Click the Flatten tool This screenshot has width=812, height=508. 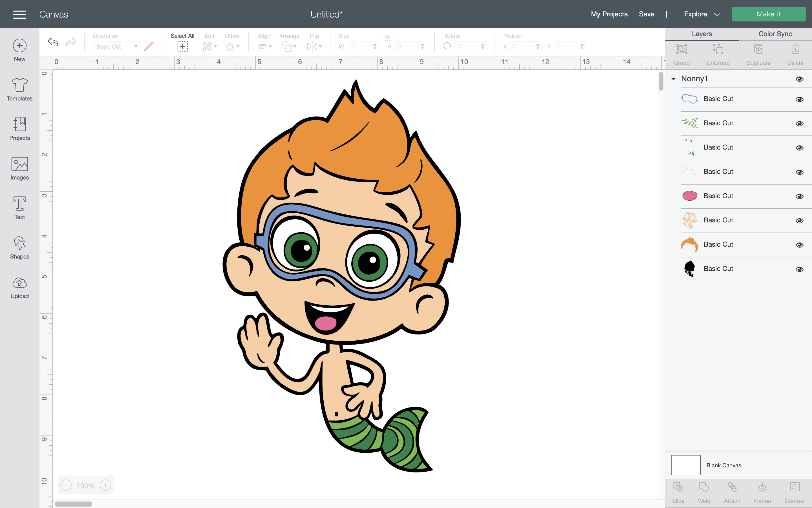pos(762,492)
